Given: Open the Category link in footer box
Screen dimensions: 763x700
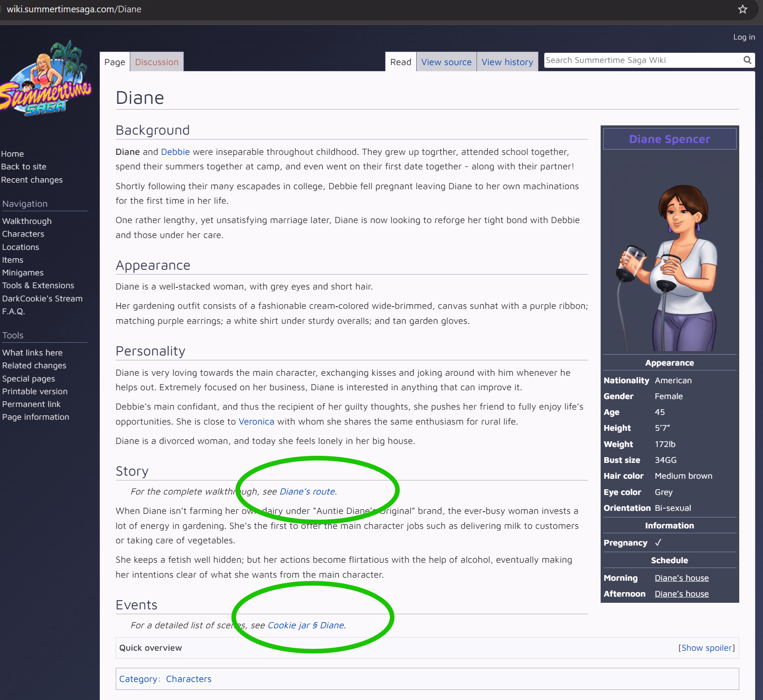Looking at the screenshot, I should point(138,679).
